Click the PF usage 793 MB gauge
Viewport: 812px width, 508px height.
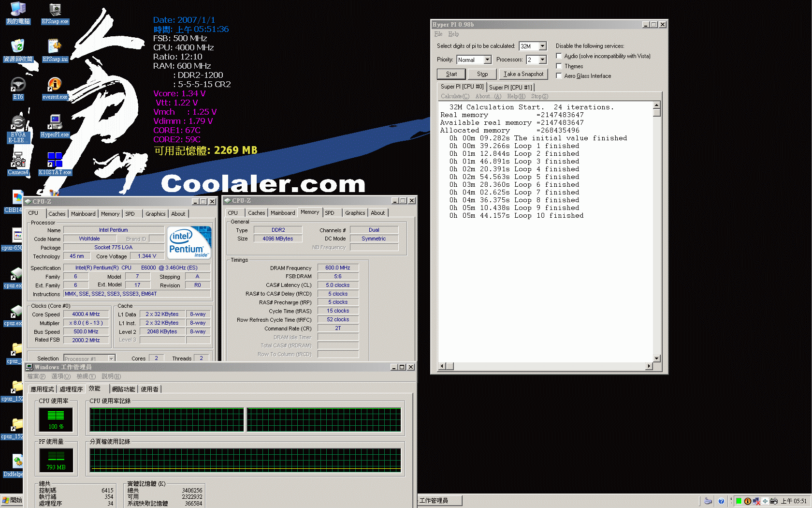(56, 461)
